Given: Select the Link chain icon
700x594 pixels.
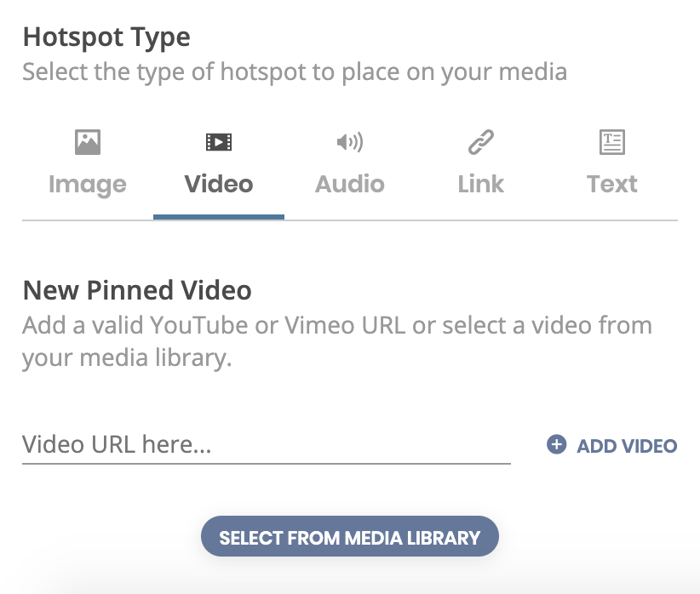Looking at the screenshot, I should [481, 142].
